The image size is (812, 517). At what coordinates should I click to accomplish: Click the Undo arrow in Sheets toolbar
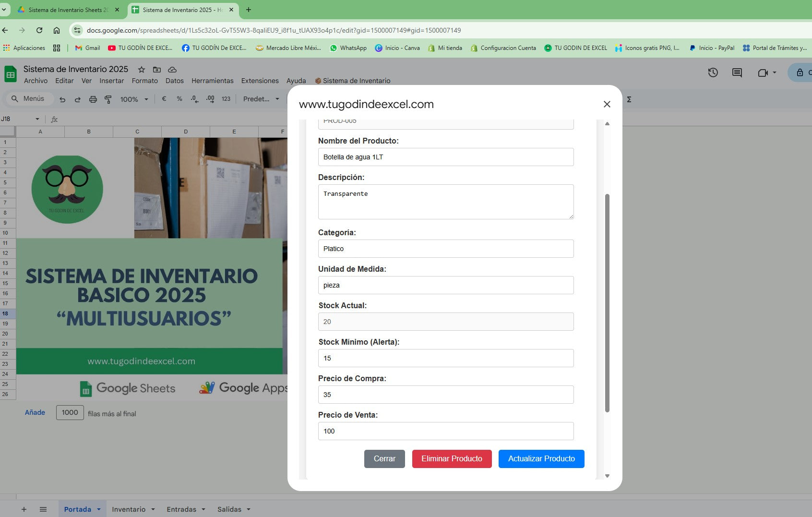(62, 99)
